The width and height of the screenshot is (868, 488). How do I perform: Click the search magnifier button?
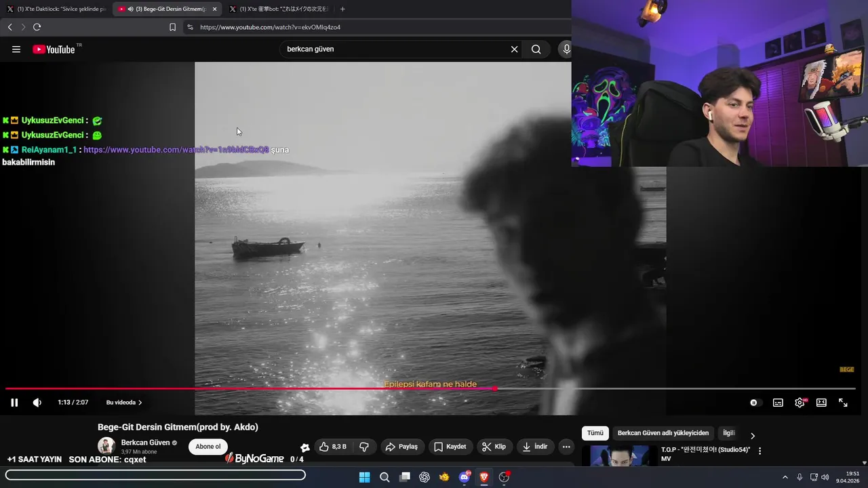536,49
